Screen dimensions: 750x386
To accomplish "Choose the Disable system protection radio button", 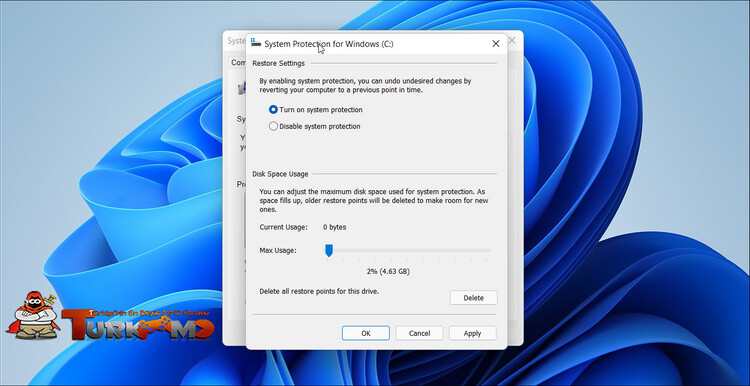I will pos(273,126).
